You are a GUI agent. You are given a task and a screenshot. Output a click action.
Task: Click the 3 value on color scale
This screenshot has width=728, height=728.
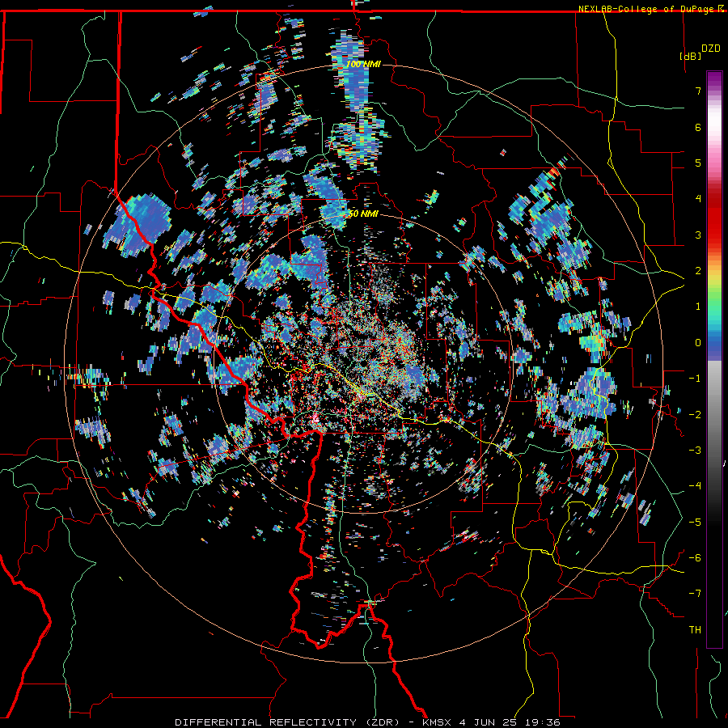[x=698, y=235]
